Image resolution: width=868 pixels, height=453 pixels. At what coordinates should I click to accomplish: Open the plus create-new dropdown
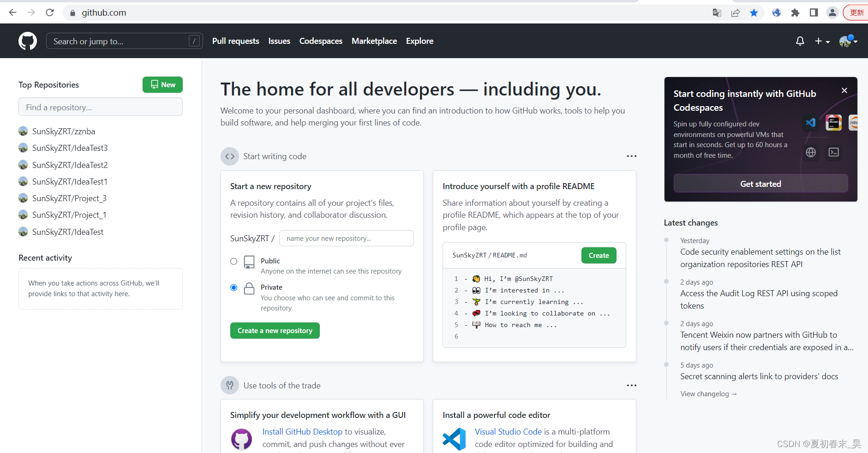822,41
